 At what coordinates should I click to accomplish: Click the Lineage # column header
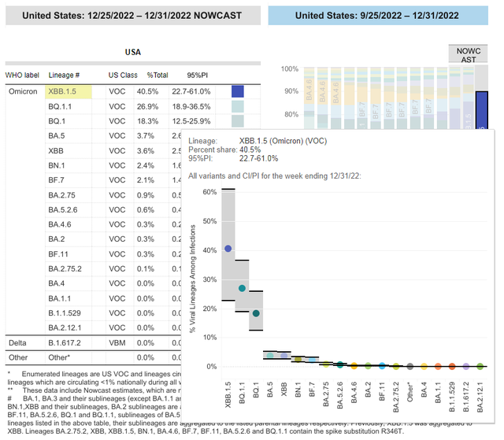pyautogui.click(x=65, y=75)
